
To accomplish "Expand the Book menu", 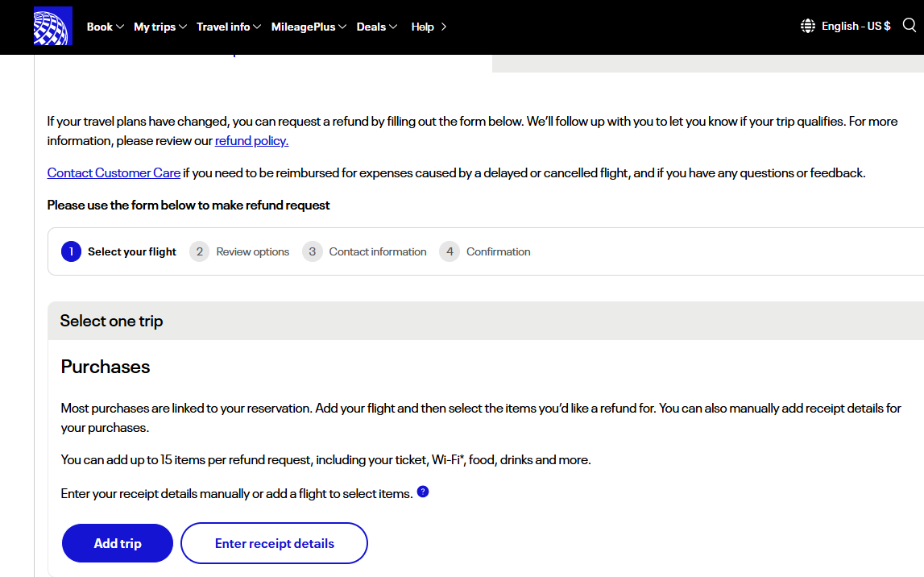I will [x=105, y=27].
